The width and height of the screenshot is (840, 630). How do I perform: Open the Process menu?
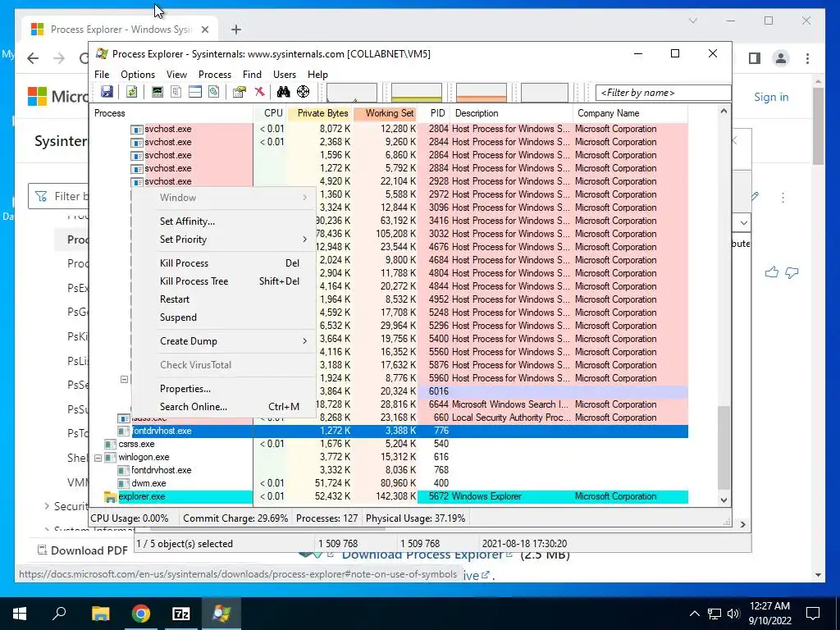pyautogui.click(x=215, y=75)
